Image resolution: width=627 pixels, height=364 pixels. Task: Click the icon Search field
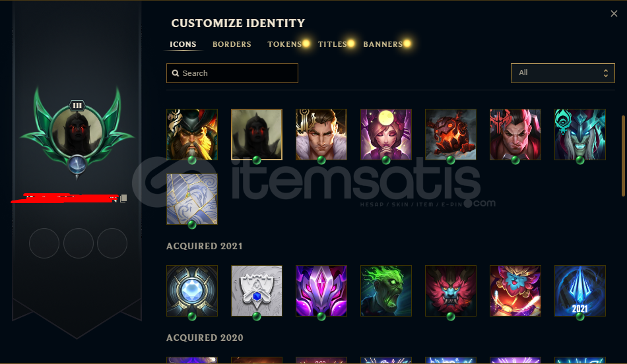point(232,73)
